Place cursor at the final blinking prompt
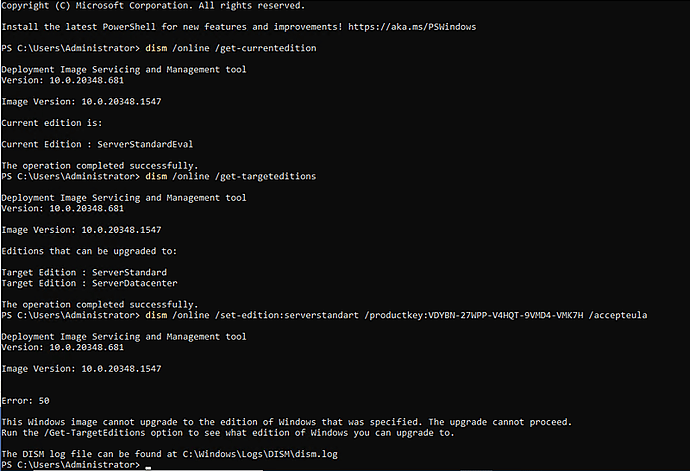The height and width of the screenshot is (471, 690). [148, 466]
